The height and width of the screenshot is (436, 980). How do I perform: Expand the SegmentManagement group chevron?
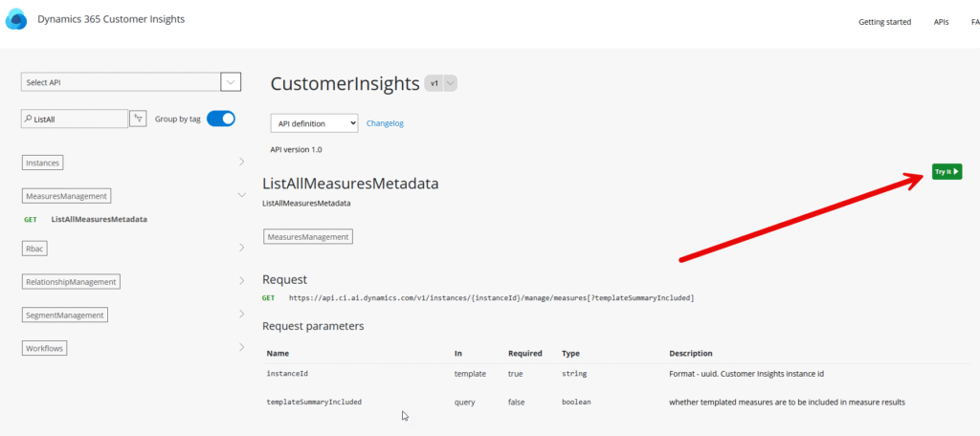click(242, 315)
